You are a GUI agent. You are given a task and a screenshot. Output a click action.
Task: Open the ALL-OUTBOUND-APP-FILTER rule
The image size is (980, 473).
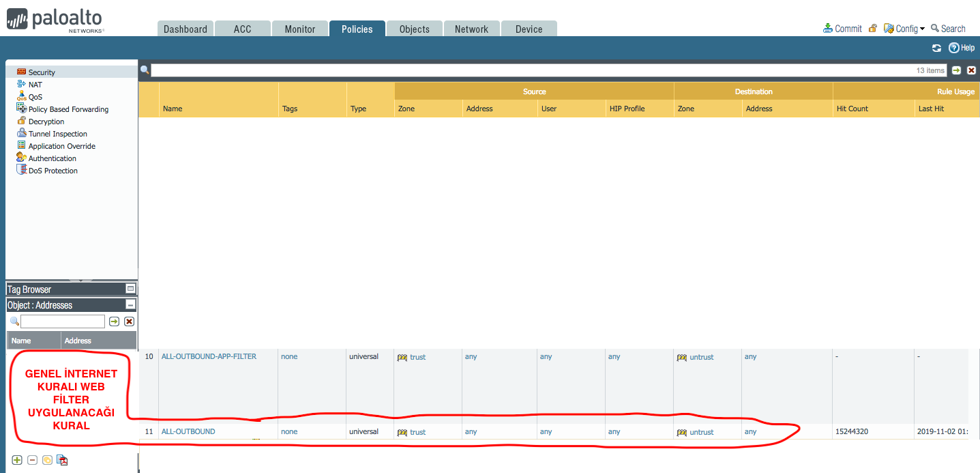[209, 356]
